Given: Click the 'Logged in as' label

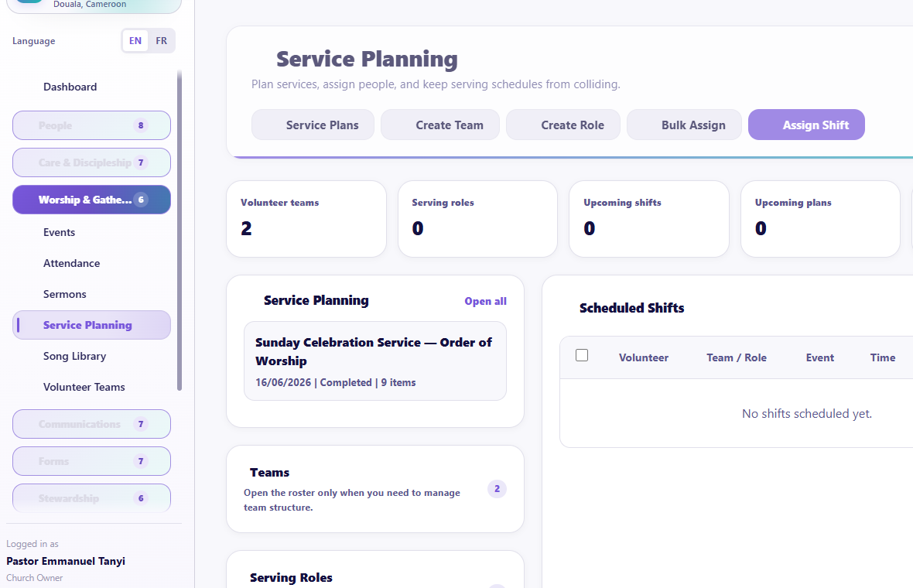Looking at the screenshot, I should (32, 544).
